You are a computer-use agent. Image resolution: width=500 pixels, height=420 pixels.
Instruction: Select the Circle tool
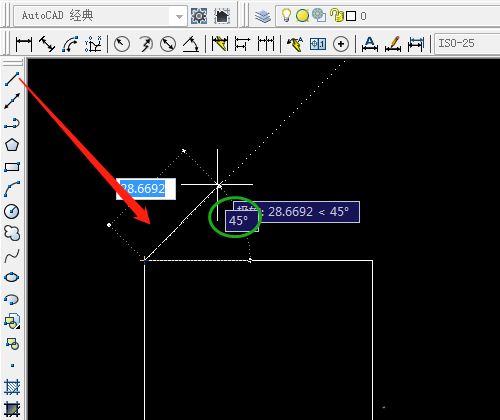[x=12, y=211]
